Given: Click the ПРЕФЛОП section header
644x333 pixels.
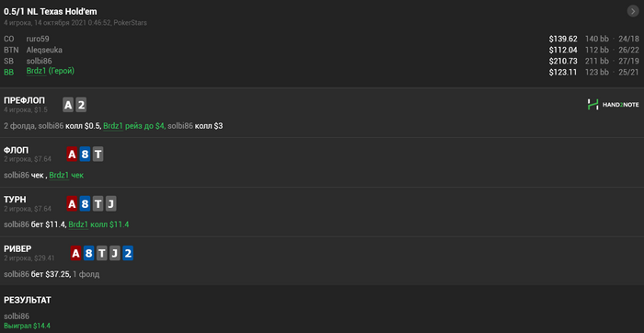Looking at the screenshot, I should point(25,100).
